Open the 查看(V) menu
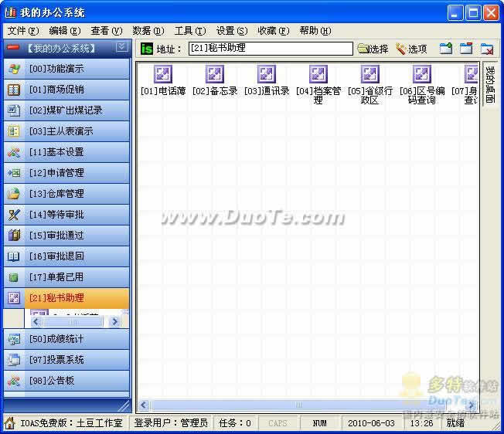Viewport: 504px width, 434px height. point(107,31)
